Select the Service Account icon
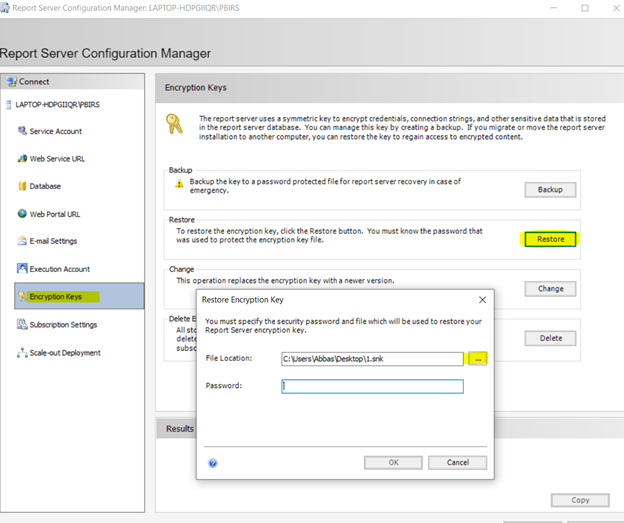Viewport: 624px width, 523px height. [x=22, y=131]
